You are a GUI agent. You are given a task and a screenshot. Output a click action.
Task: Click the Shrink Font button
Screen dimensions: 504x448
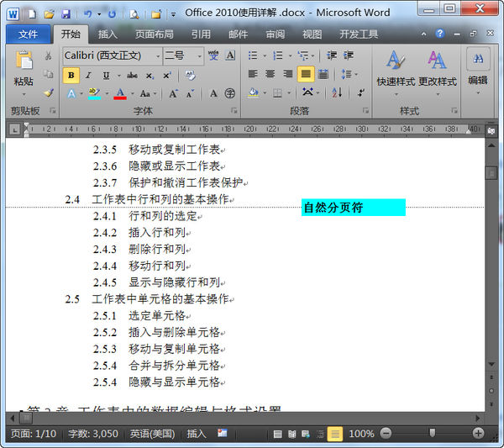(x=190, y=94)
